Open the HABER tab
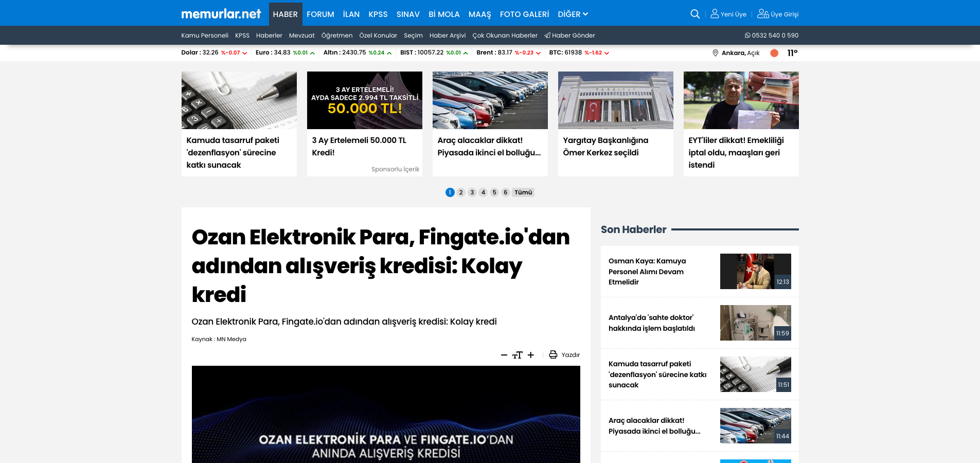This screenshot has height=463, width=980. point(286,14)
